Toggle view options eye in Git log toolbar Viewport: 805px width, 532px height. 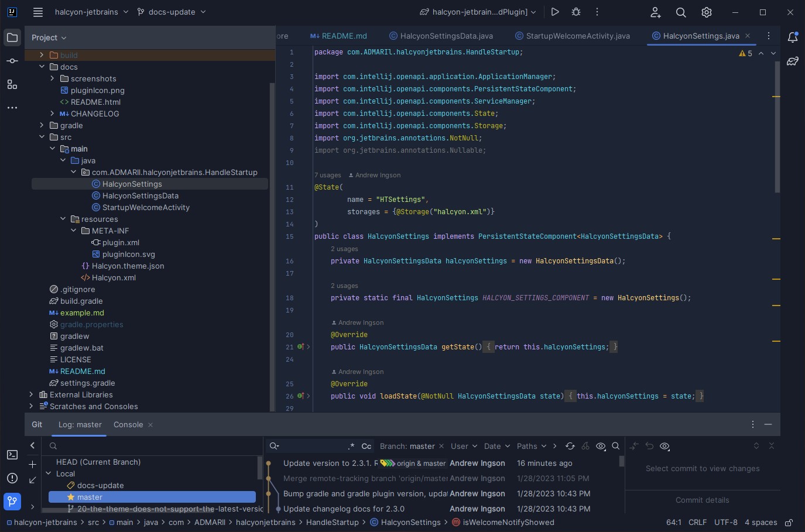[601, 446]
